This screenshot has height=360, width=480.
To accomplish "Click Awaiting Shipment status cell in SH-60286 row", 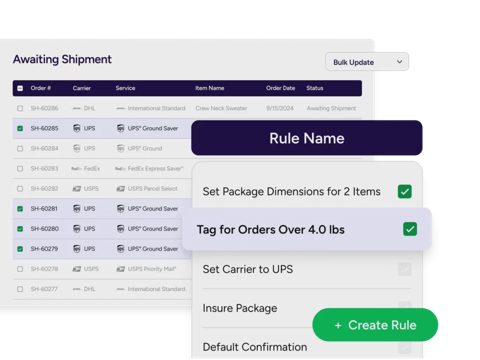I will coord(331,108).
